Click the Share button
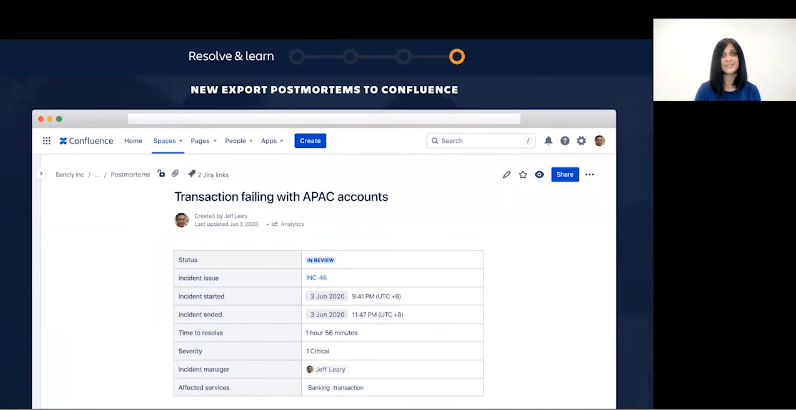This screenshot has width=796, height=410. 565,174
